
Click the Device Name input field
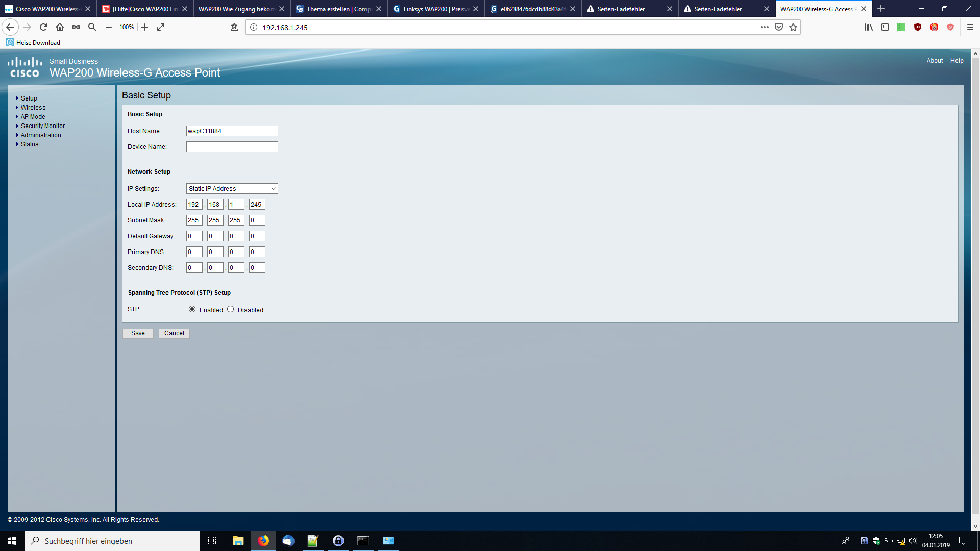point(232,147)
